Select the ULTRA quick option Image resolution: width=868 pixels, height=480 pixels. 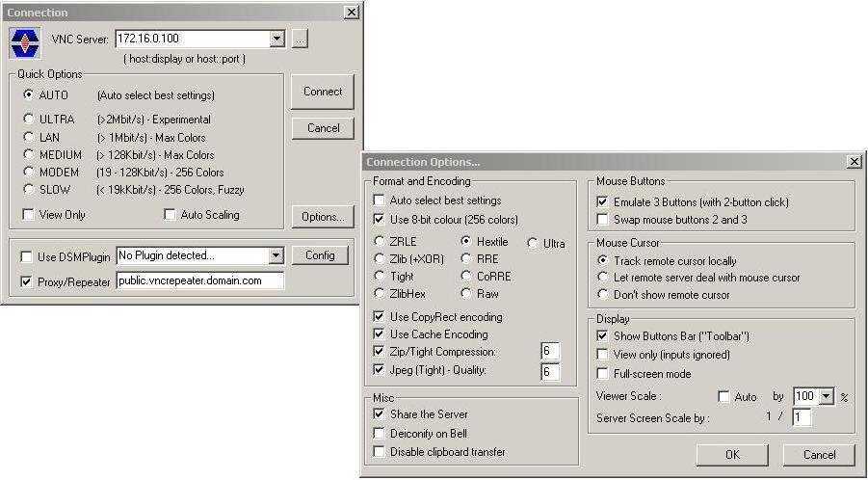click(30, 120)
